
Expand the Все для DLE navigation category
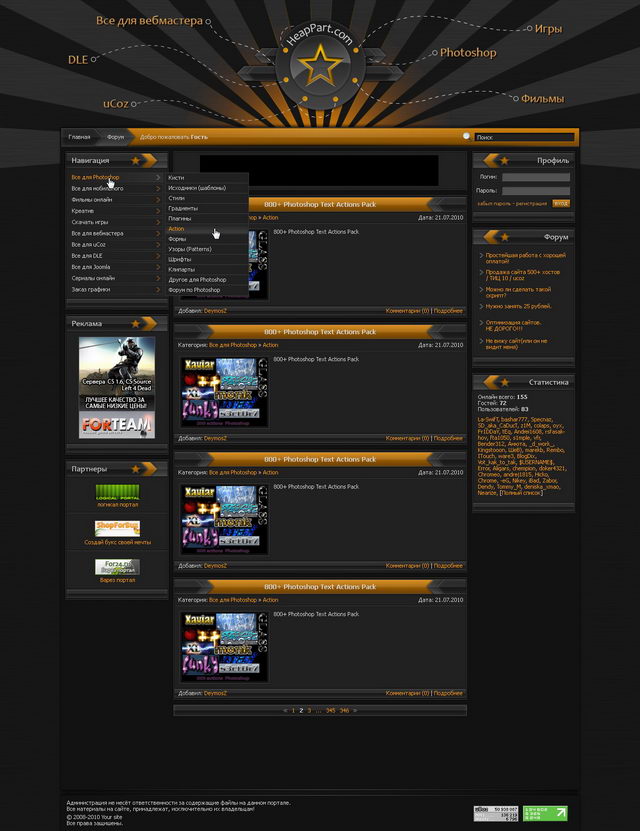(158, 255)
